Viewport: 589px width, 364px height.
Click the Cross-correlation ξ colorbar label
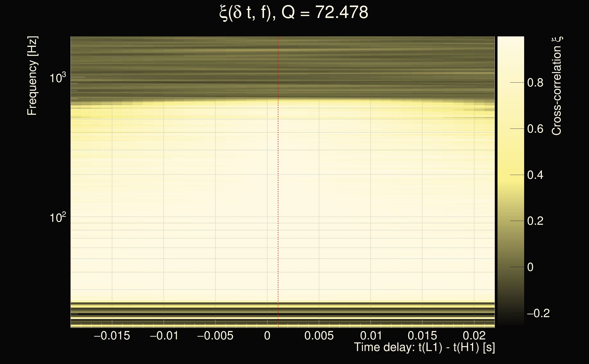tap(556, 86)
